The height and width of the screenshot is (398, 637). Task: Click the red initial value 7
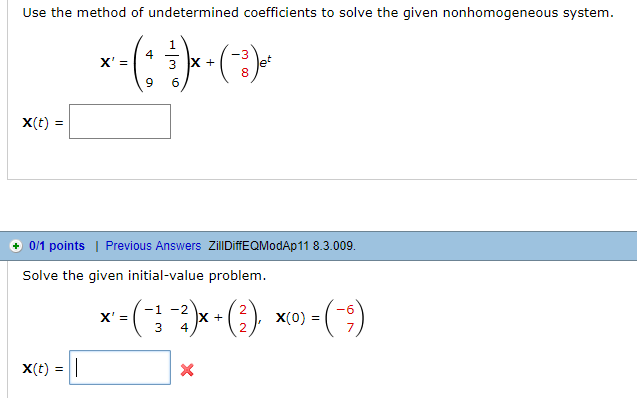click(x=350, y=327)
